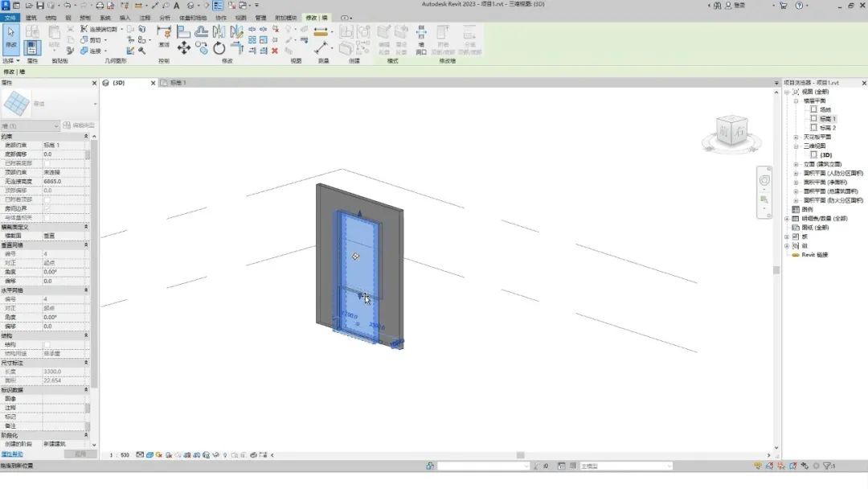Open the 标高 2 view in project browser
The width and height of the screenshot is (868, 489).
pyautogui.click(x=828, y=128)
